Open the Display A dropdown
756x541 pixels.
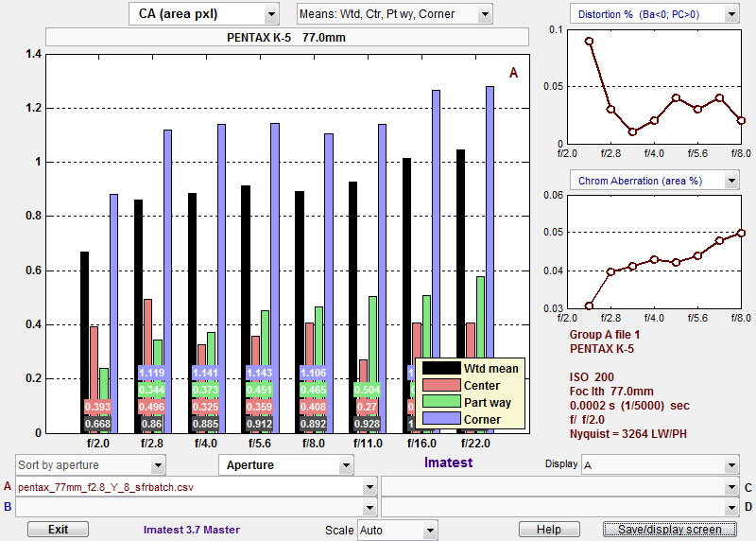pyautogui.click(x=660, y=465)
